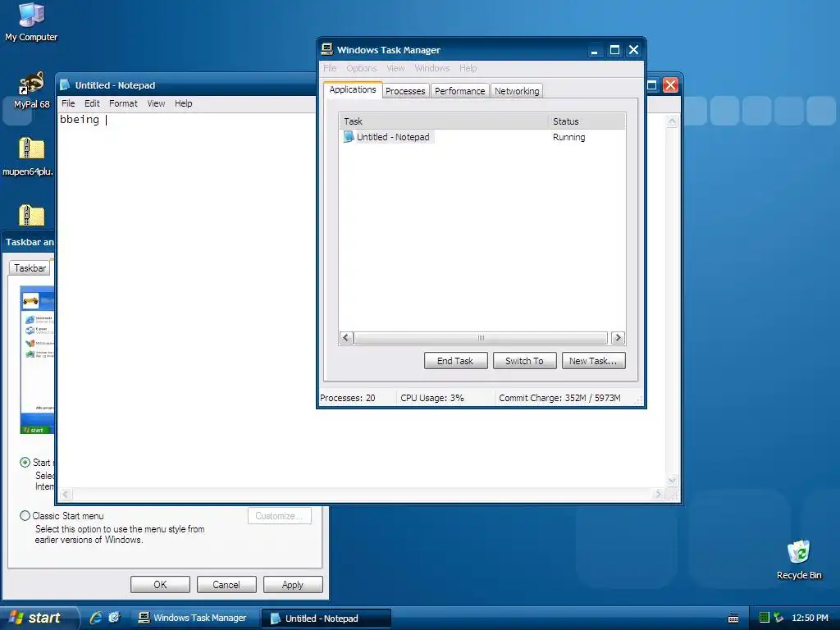Select Untitled - Notepad taskbar button

coord(326,619)
